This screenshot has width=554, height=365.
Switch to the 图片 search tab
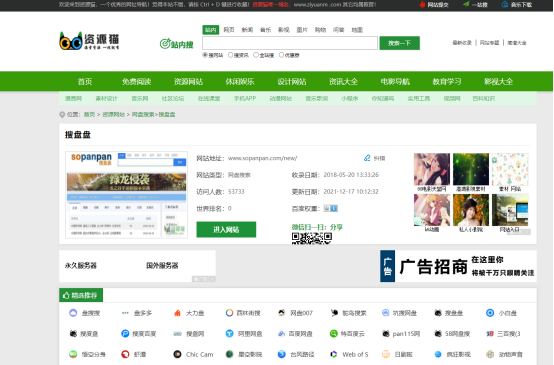coord(302,30)
